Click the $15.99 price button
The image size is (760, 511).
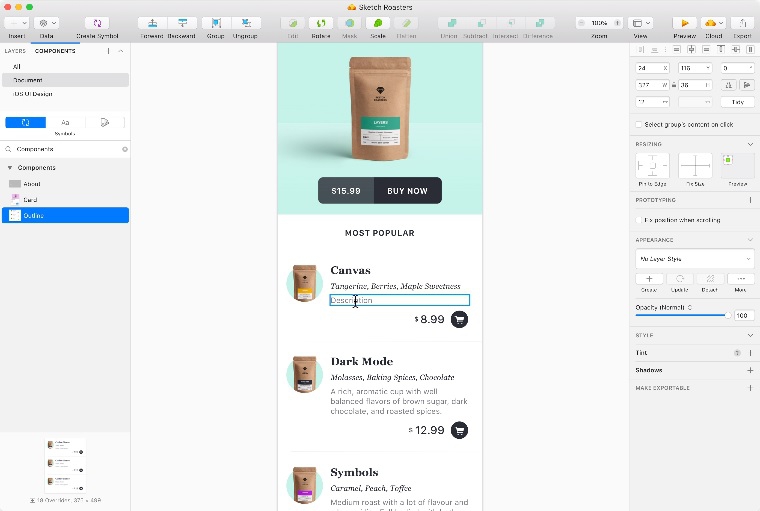346,191
